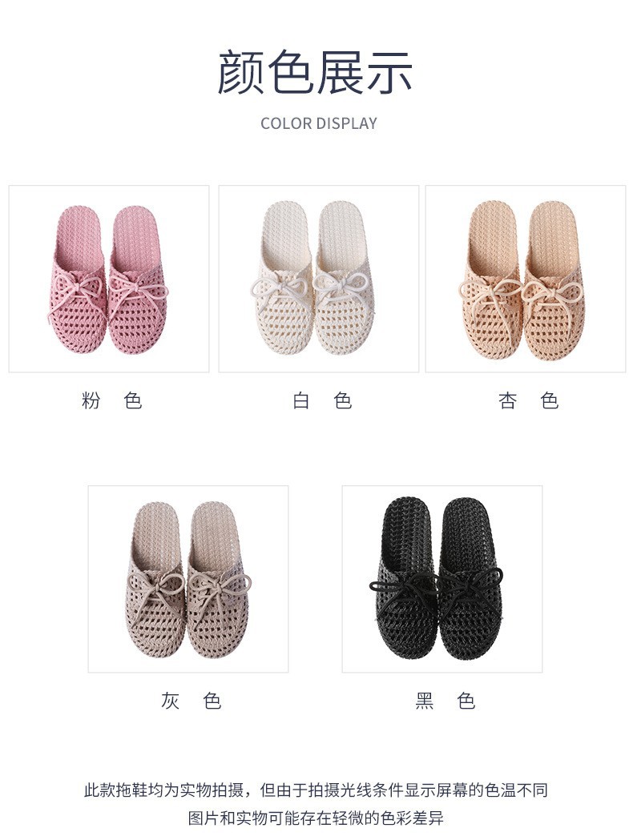The height and width of the screenshot is (840, 633).
Task: Open the apricot slippers image
Action: (526, 279)
